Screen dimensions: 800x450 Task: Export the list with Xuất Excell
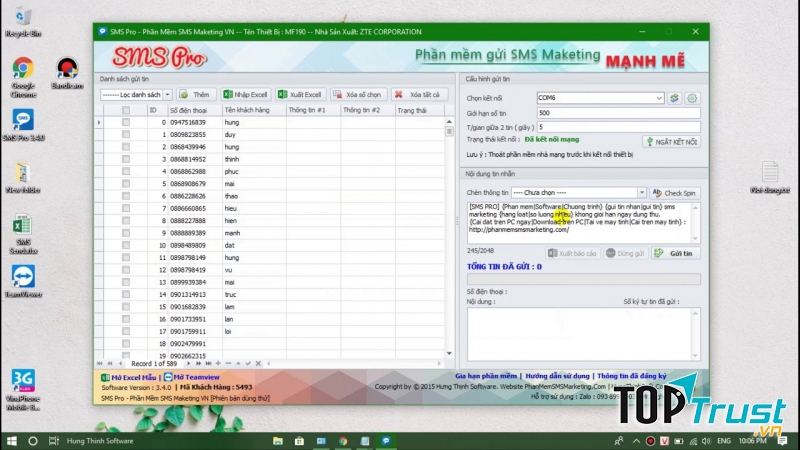(x=300, y=94)
